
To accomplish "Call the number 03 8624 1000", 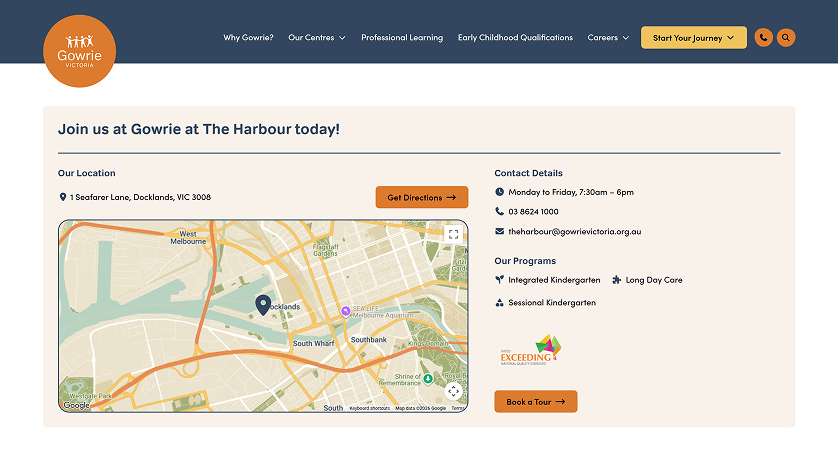I will coord(533,212).
